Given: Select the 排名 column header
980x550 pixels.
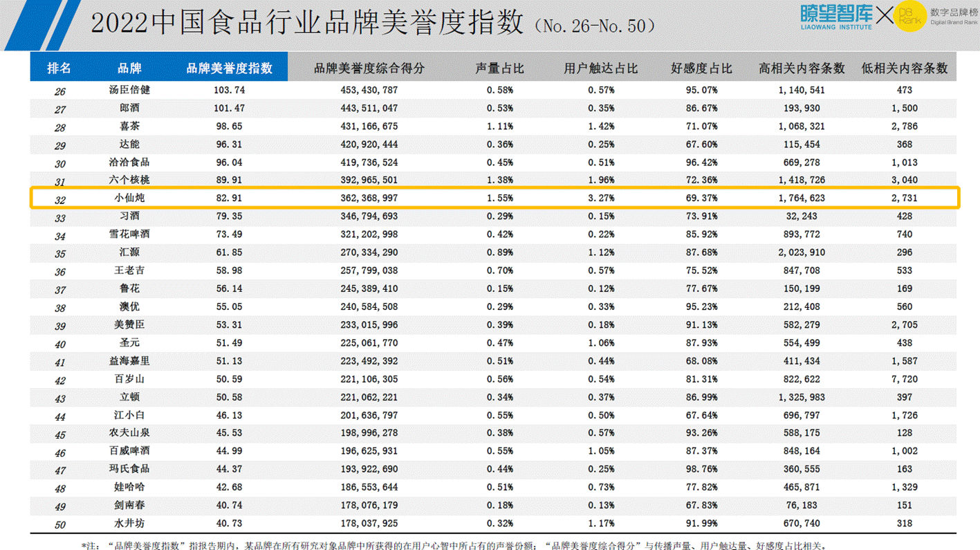Looking at the screenshot, I should coord(59,68).
